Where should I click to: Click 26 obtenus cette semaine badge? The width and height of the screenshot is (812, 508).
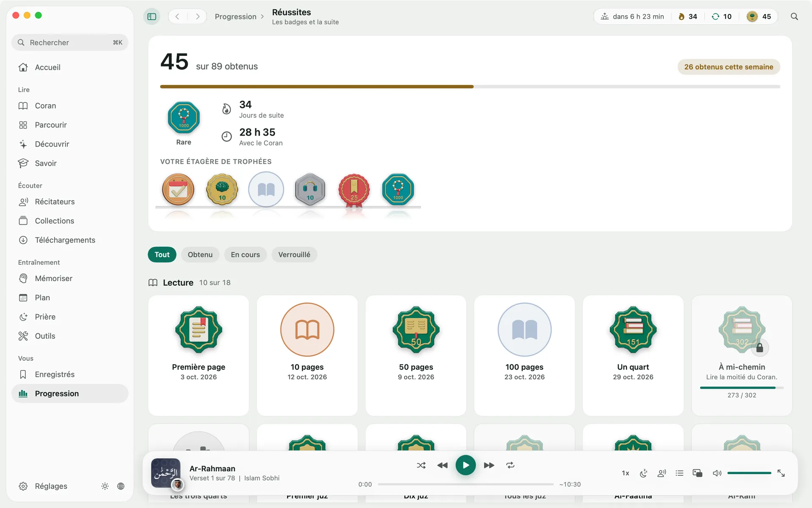pyautogui.click(x=729, y=67)
